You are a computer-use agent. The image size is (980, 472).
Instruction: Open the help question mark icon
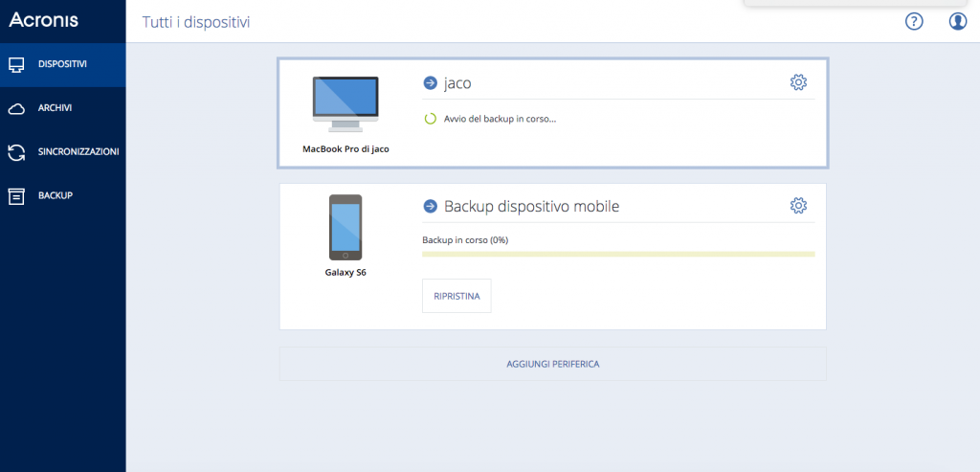(914, 22)
